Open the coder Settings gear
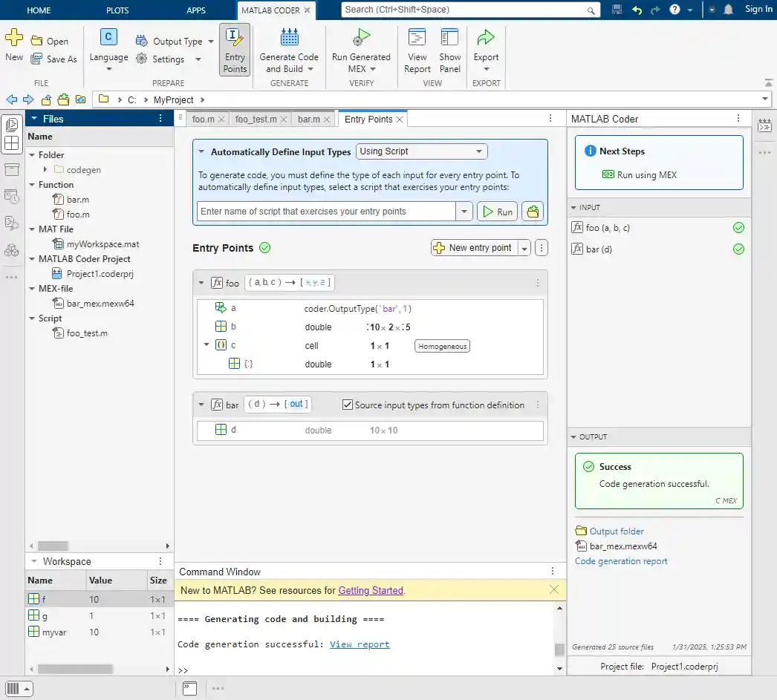 click(141, 59)
